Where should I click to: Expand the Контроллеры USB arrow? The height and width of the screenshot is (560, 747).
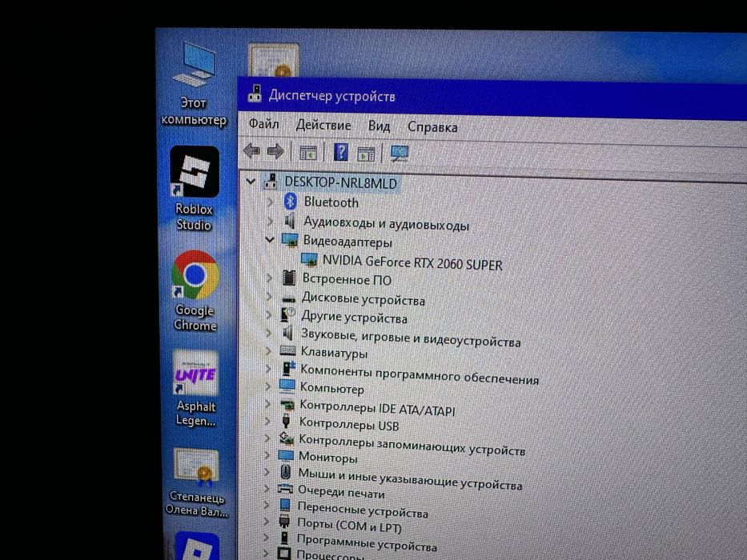pyautogui.click(x=267, y=421)
